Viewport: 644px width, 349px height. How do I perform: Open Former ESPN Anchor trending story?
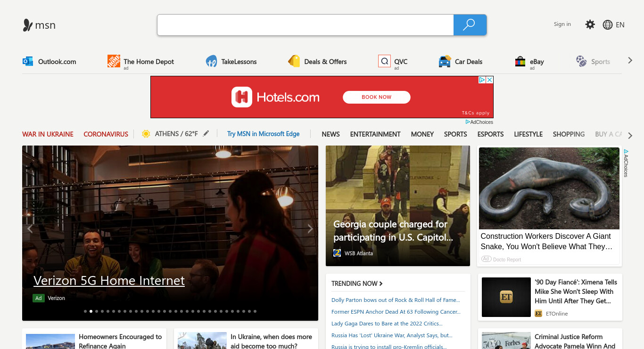tap(396, 312)
